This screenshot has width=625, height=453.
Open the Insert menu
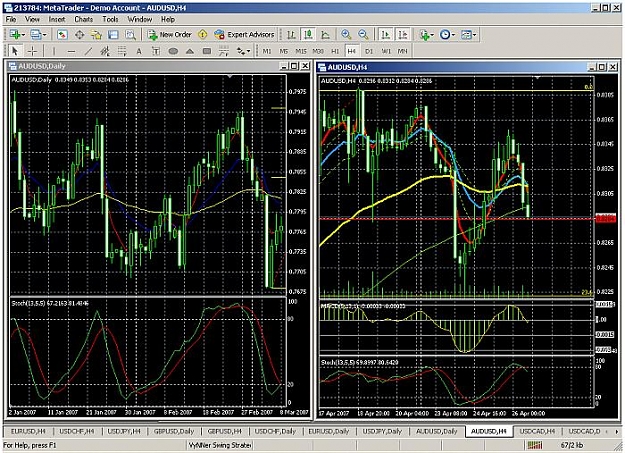coord(57,19)
